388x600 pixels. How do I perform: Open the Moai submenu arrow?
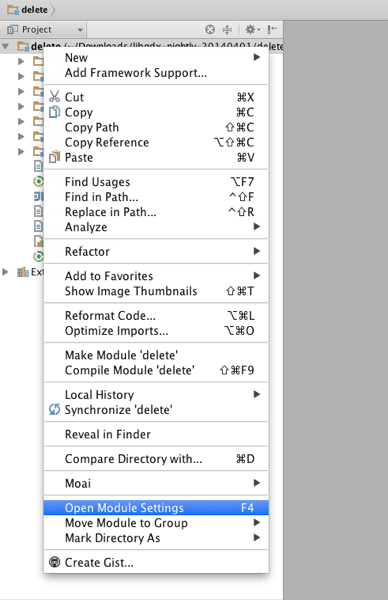coord(257,483)
